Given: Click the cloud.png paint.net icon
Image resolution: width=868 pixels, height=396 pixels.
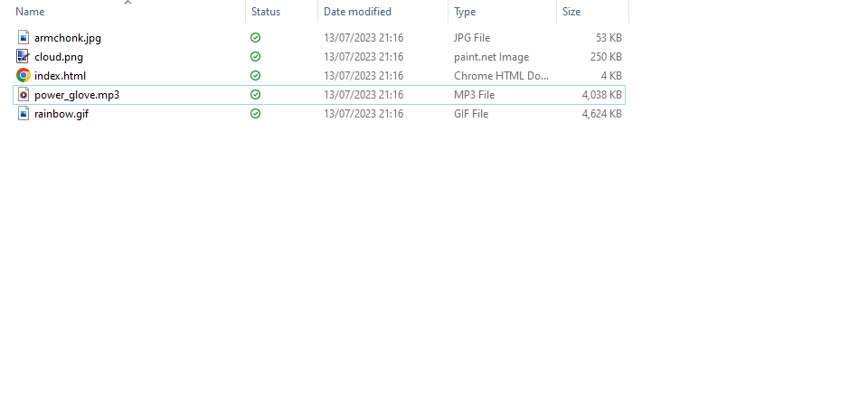Looking at the screenshot, I should click(24, 57).
